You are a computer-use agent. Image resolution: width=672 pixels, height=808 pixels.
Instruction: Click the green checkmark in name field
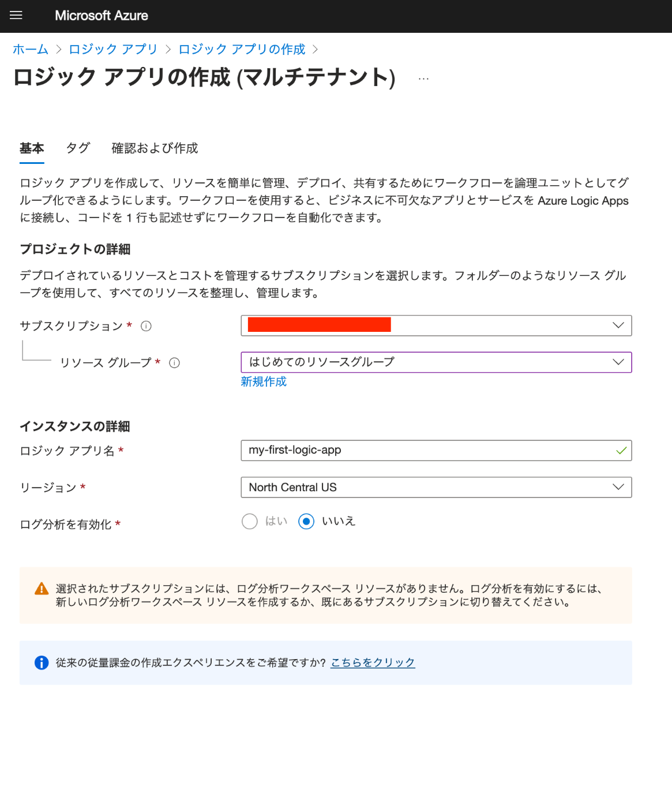point(621,451)
